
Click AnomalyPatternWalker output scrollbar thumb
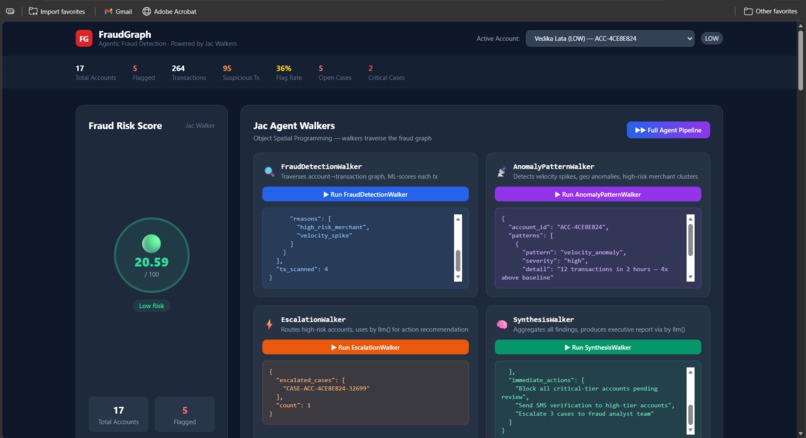(x=690, y=240)
